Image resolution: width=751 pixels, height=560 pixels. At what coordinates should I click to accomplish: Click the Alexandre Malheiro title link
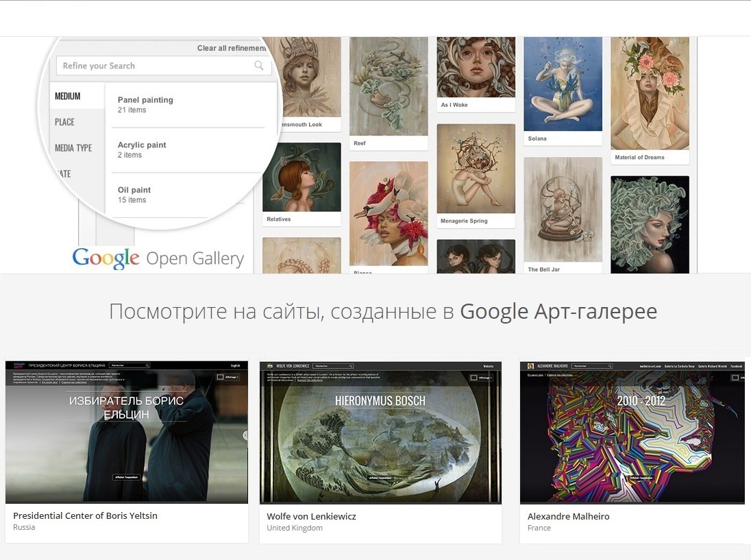(569, 516)
